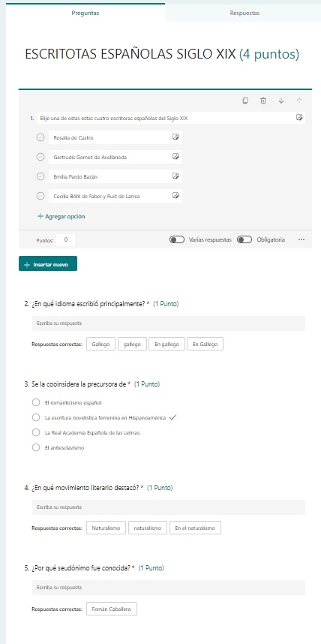
Task: Turn on the Obligatoria toggle
Action: pyautogui.click(x=244, y=240)
